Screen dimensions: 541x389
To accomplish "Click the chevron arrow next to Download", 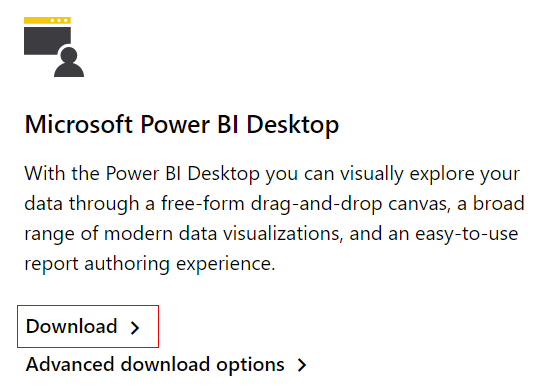I will 135,328.
